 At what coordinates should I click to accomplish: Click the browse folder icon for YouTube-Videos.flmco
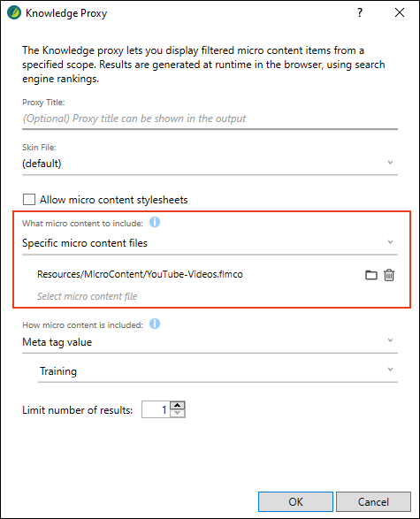pyautogui.click(x=371, y=275)
